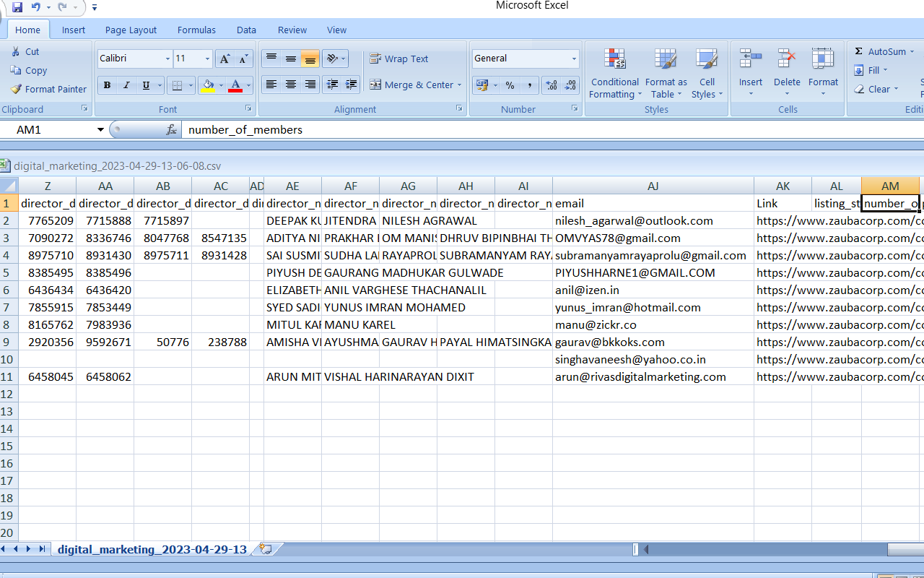Viewport: 924px width, 578px height.
Task: Apply the Percent Style format
Action: (510, 85)
